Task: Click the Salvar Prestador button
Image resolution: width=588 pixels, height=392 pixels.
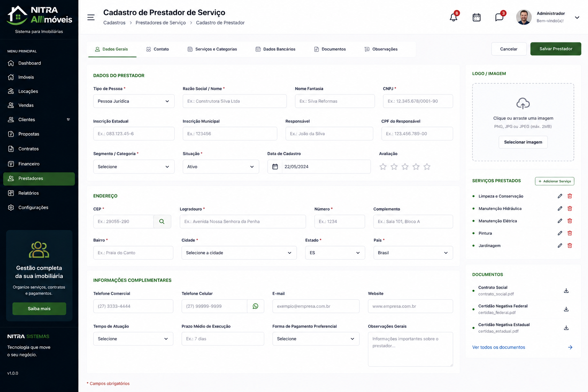Action: pyautogui.click(x=556, y=49)
